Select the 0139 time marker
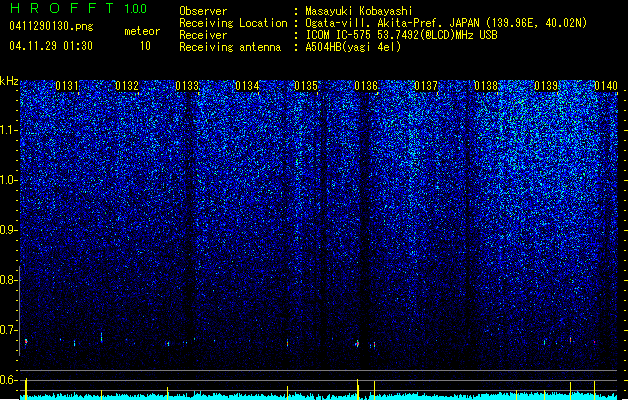 coord(546,86)
